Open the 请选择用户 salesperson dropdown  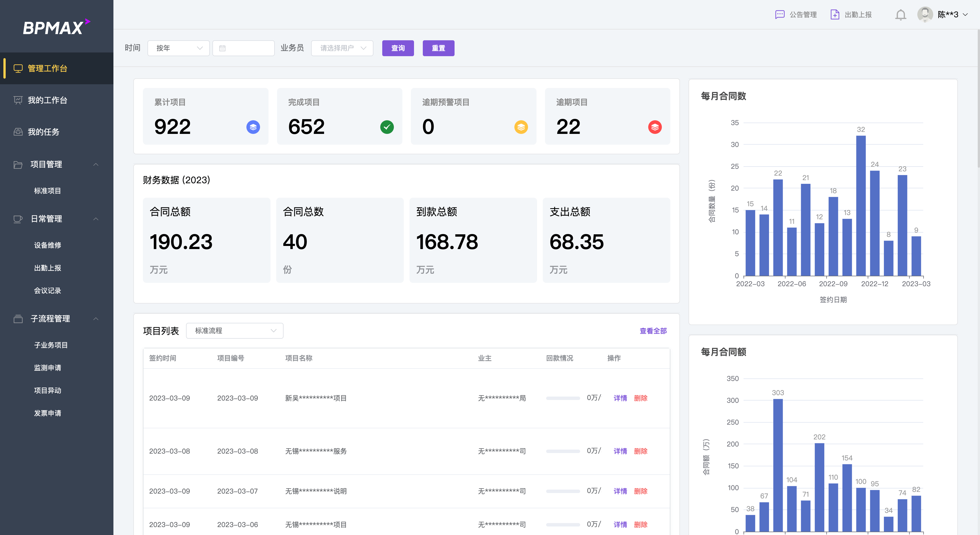point(342,48)
